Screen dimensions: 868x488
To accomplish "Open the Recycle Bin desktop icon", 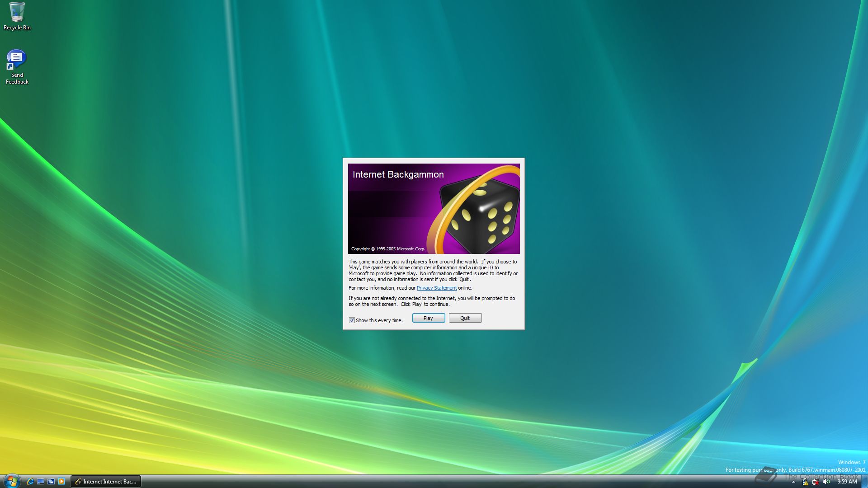I will point(17,16).
